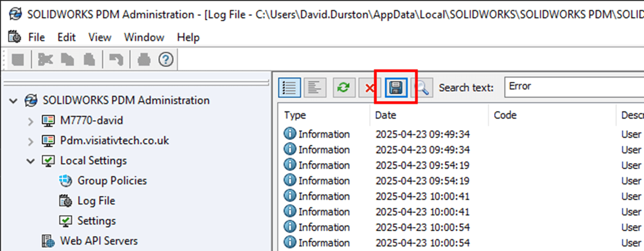Click the magnifier search icon
The width and height of the screenshot is (644, 251).
423,88
